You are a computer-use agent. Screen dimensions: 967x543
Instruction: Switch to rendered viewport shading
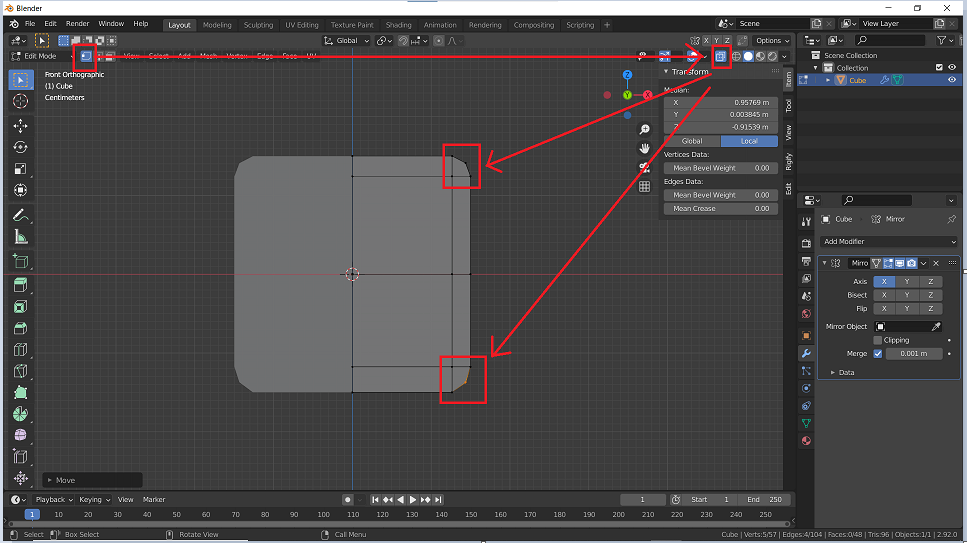[x=772, y=57]
